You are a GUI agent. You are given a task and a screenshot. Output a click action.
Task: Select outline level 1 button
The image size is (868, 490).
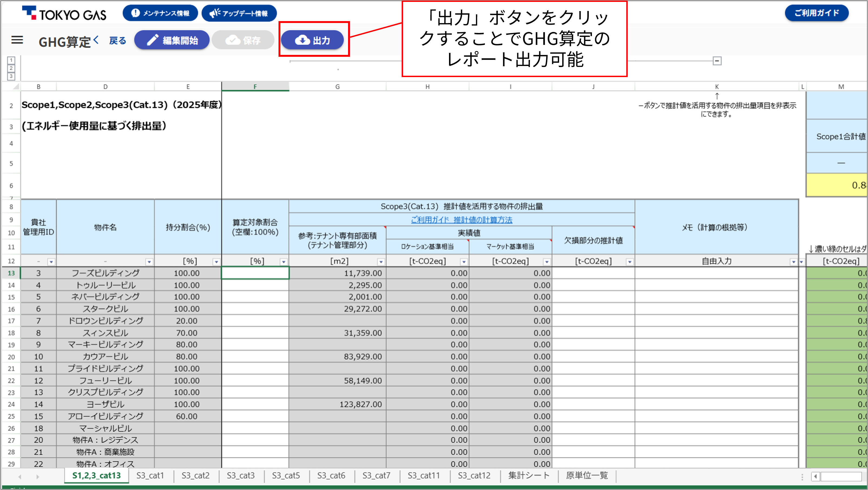coord(11,60)
